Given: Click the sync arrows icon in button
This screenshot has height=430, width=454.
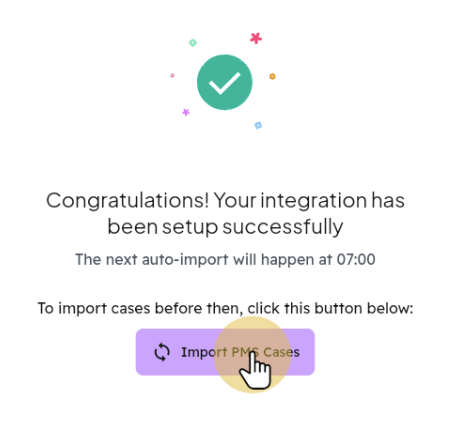Looking at the screenshot, I should (162, 352).
